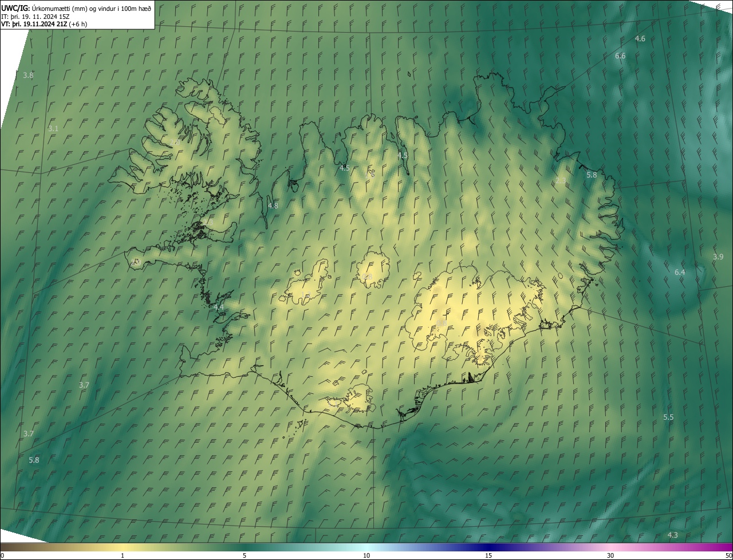Click the valid time 'VT: þri. 19.11.2024 21Z (+6 h)'
The image size is (733, 560).
[44, 24]
